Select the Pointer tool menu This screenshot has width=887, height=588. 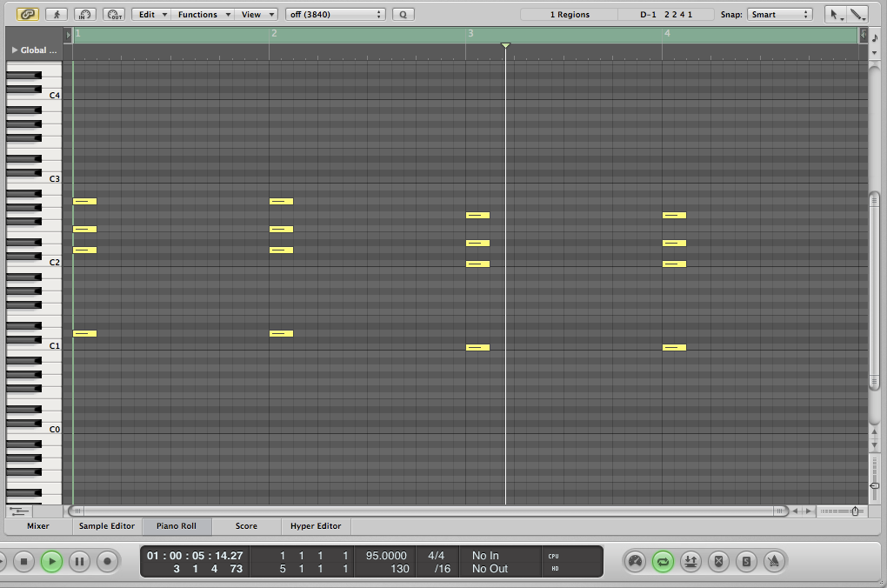click(x=835, y=15)
